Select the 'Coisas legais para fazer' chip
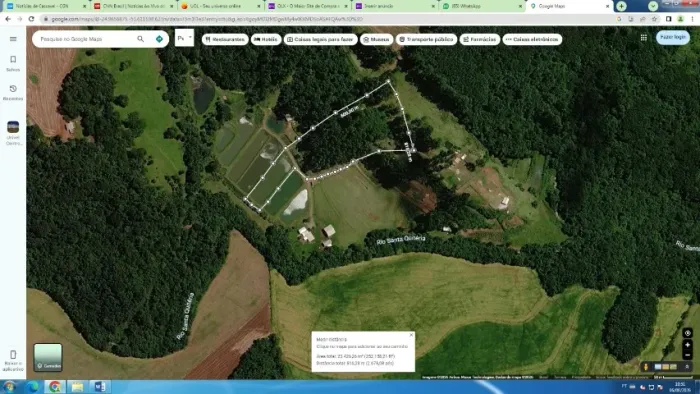This screenshot has height=394, width=700. (x=321, y=39)
